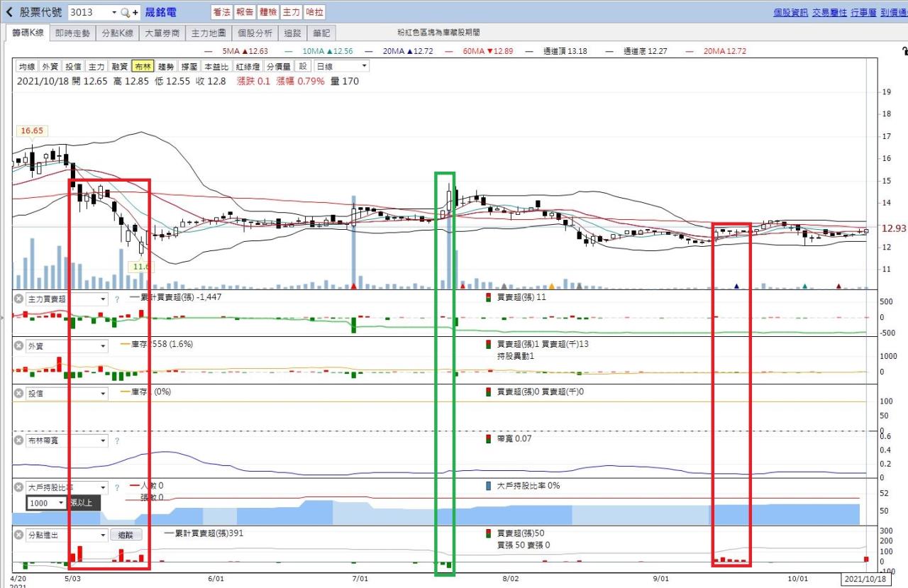908x588 pixels.
Task: Open help icon beside 大戶持股比率
Action: pos(117,488)
